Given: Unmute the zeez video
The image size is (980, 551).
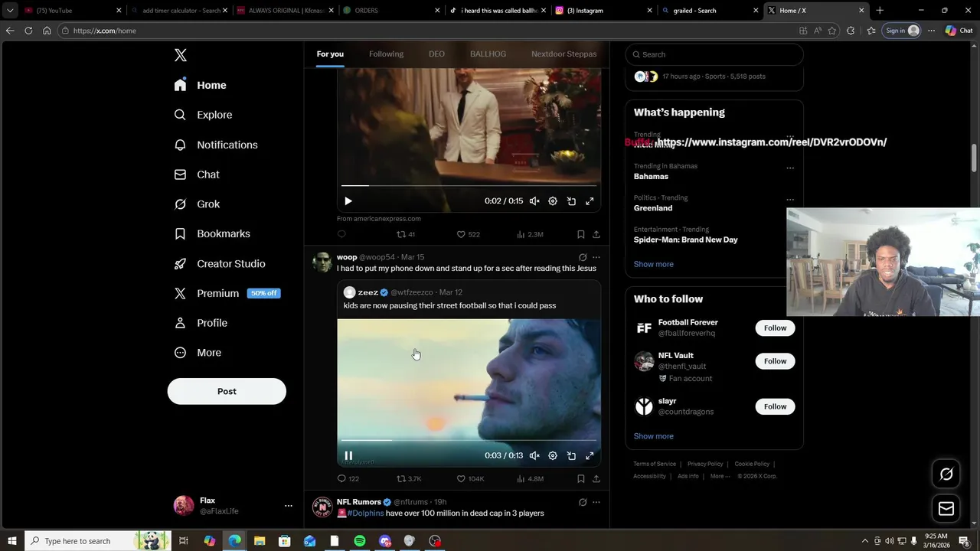Looking at the screenshot, I should coord(534,455).
